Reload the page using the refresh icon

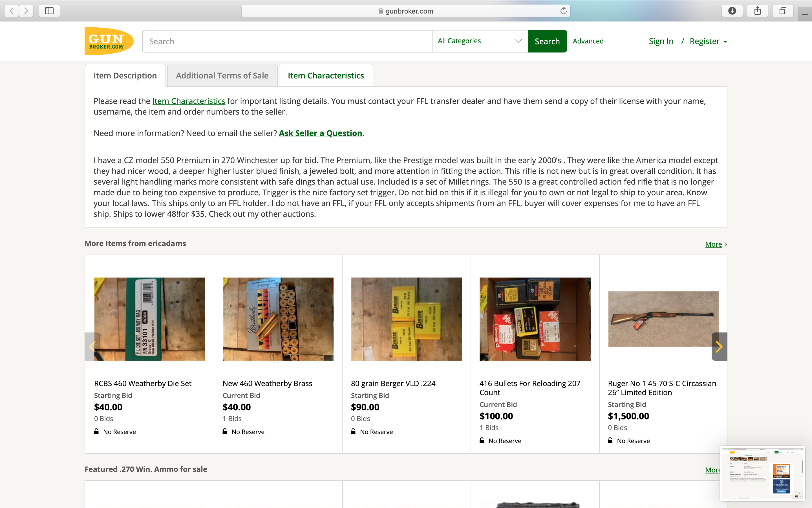(x=563, y=11)
